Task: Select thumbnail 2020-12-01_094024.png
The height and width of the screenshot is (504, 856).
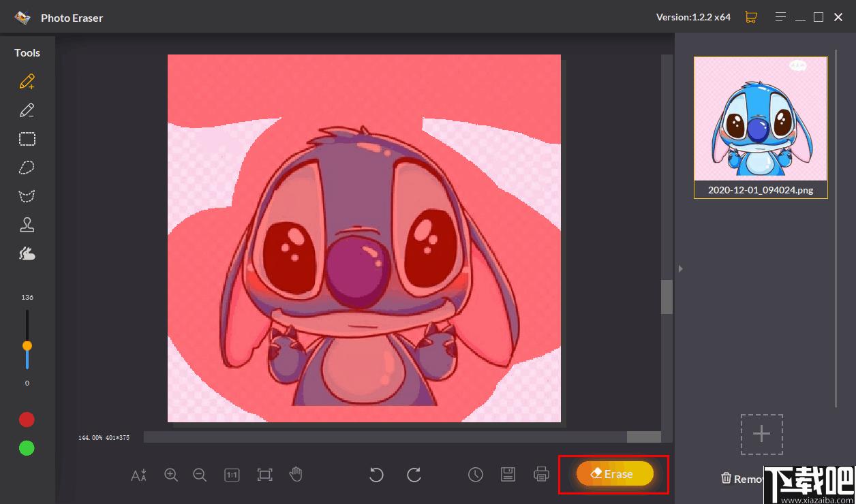Action: pyautogui.click(x=761, y=127)
